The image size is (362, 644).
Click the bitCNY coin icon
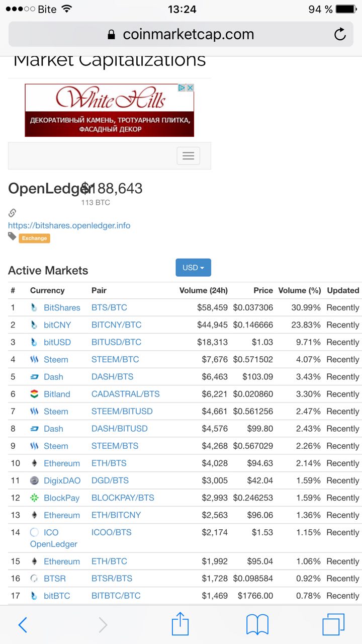tap(34, 325)
